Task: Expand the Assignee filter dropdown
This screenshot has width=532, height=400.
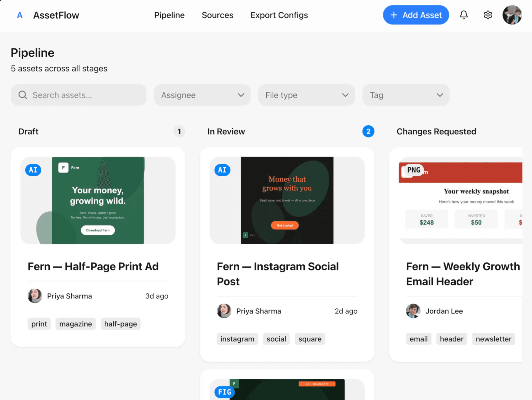Action: pyautogui.click(x=202, y=95)
